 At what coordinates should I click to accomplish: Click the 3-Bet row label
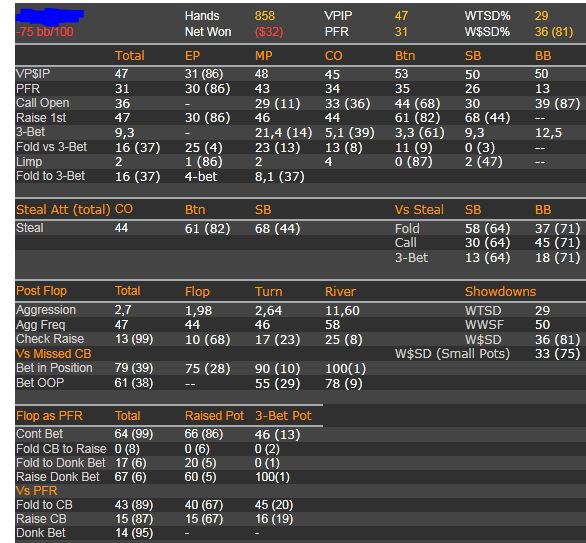(30, 132)
